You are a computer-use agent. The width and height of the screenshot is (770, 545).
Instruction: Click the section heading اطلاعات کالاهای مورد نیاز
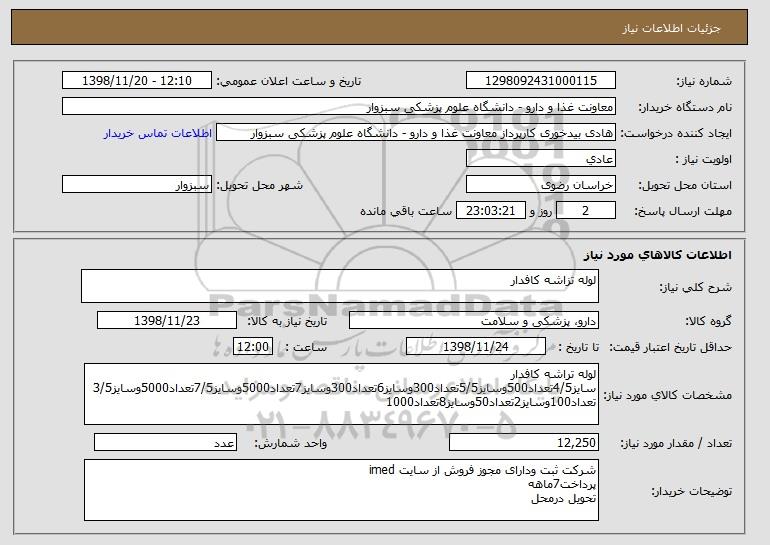(x=658, y=255)
